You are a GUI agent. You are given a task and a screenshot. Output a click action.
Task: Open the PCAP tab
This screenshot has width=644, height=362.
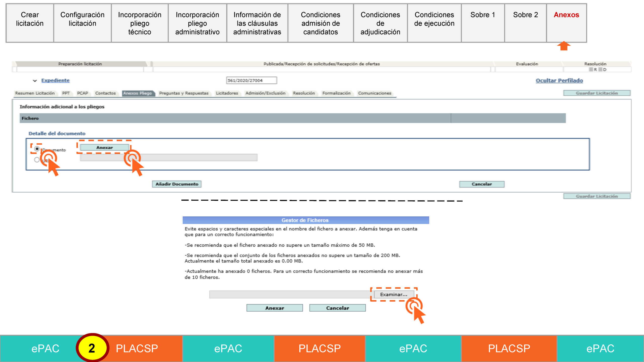click(x=83, y=93)
